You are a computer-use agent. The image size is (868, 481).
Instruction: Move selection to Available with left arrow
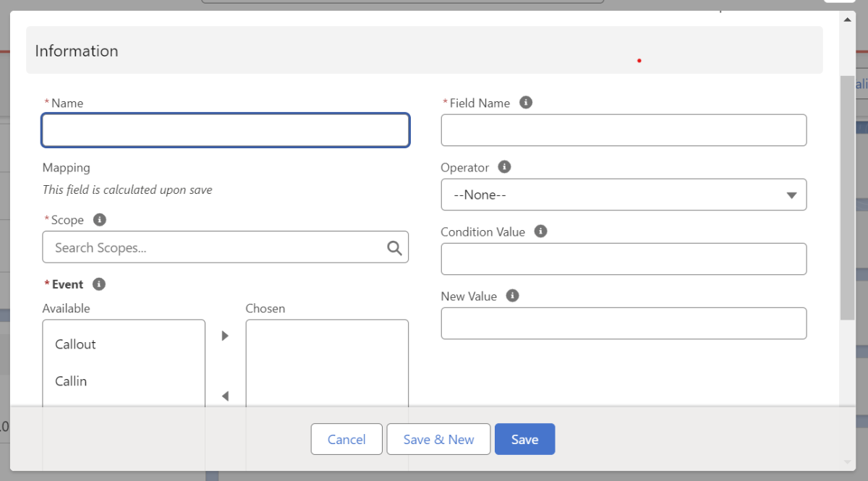(225, 396)
